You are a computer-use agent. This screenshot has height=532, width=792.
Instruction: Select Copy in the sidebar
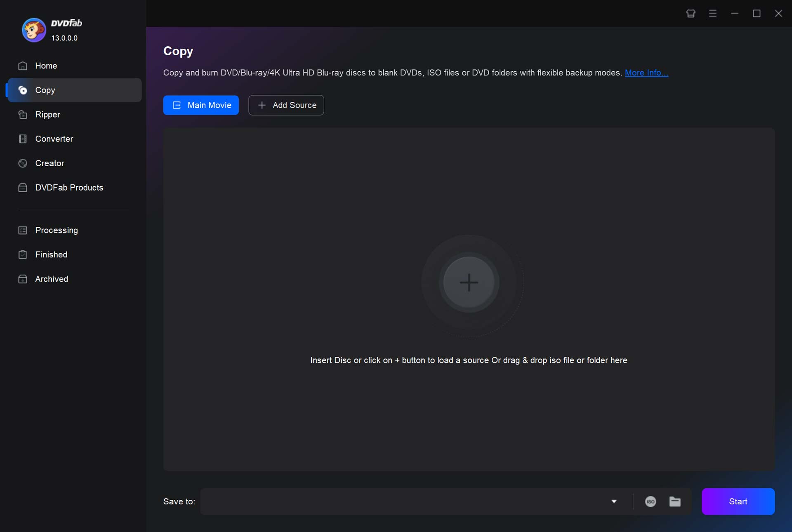click(x=74, y=90)
